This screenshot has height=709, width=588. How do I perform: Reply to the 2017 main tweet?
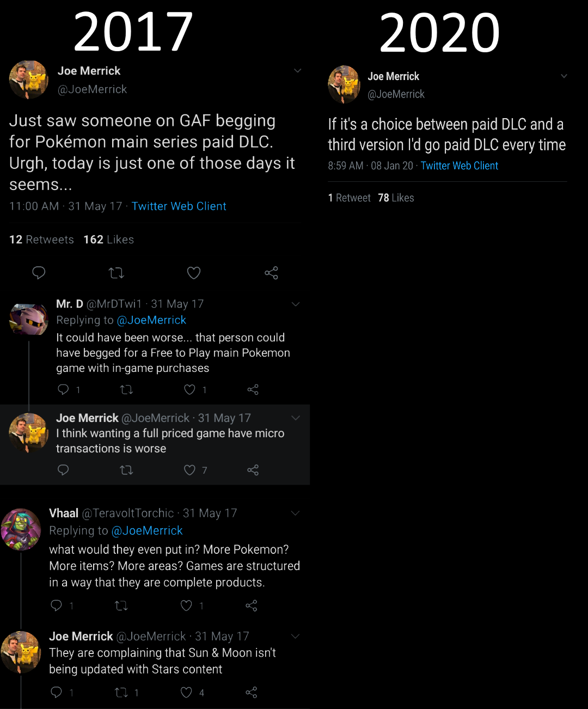click(x=39, y=272)
